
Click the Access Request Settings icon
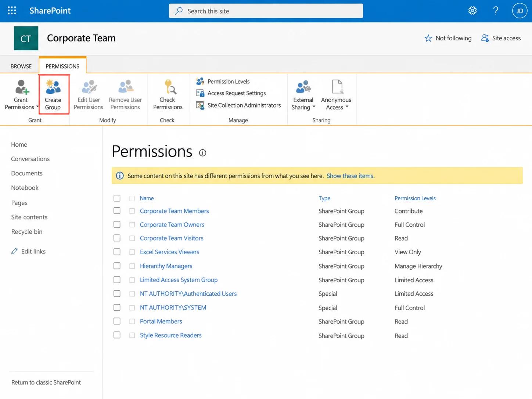point(200,93)
